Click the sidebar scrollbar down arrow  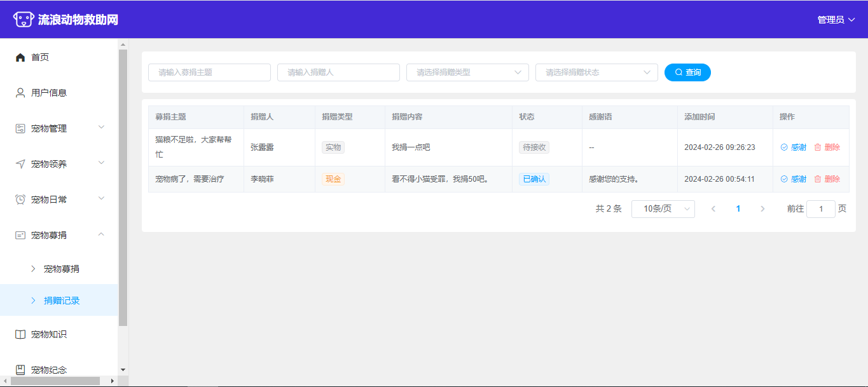point(123,369)
